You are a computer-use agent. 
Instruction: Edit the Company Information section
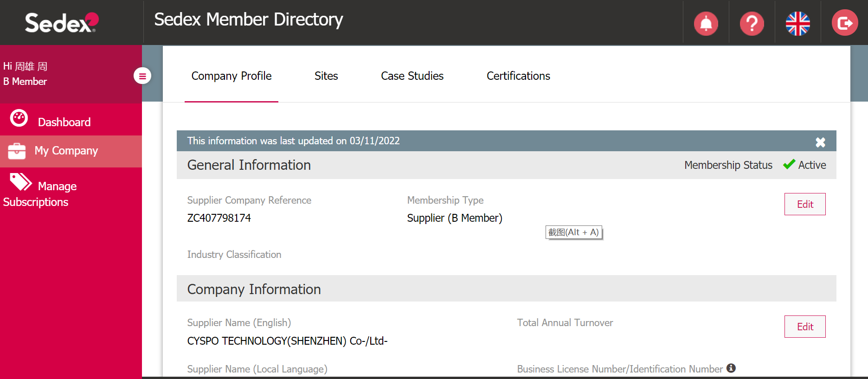coord(805,327)
